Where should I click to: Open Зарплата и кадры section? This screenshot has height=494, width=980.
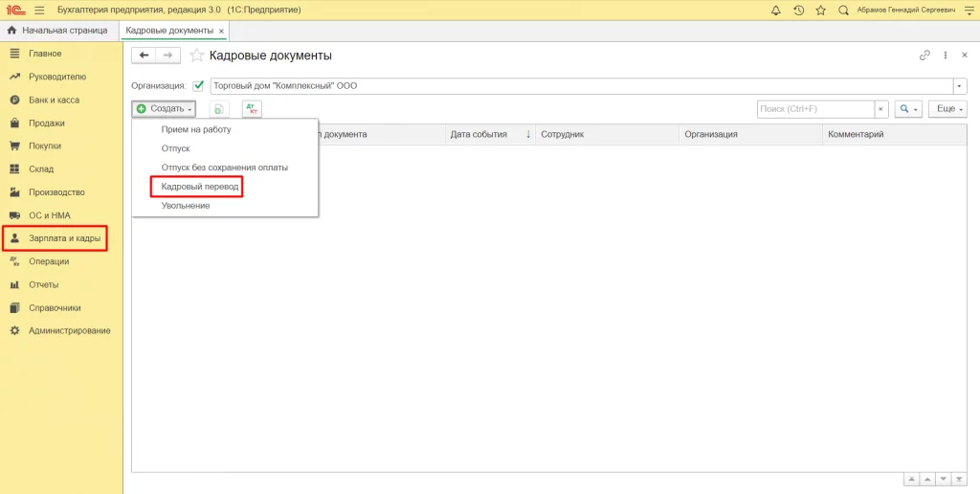point(55,238)
